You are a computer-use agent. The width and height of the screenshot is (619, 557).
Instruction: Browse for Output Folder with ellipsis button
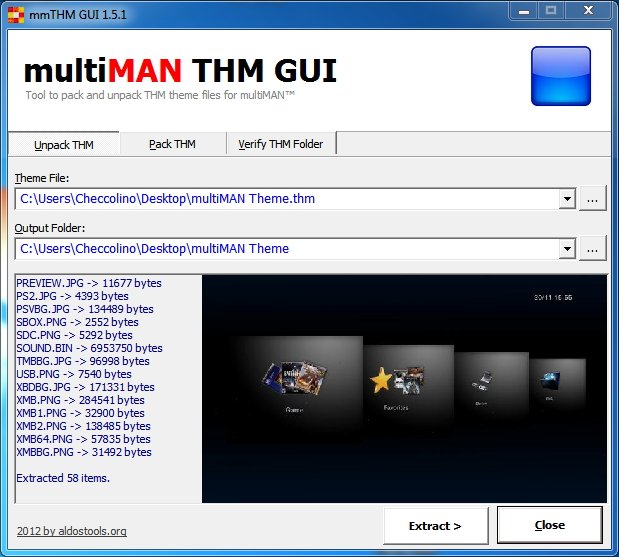tap(593, 248)
